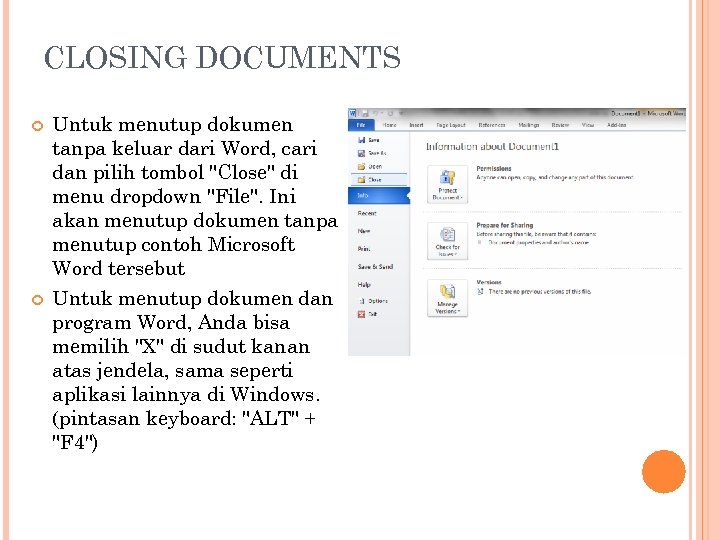Go to the Review ribbon tab
Image resolution: width=720 pixels, height=540 pixels.
560,125
